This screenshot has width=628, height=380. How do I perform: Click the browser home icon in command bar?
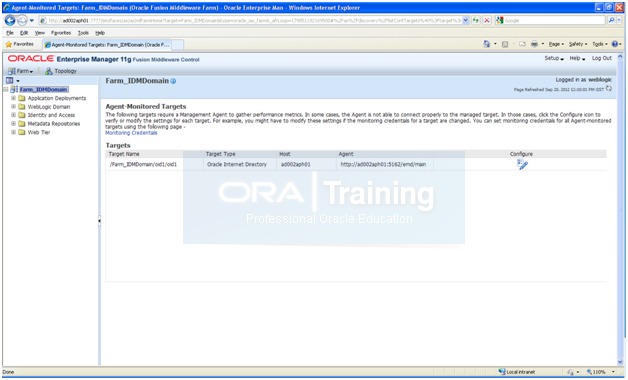tap(487, 44)
